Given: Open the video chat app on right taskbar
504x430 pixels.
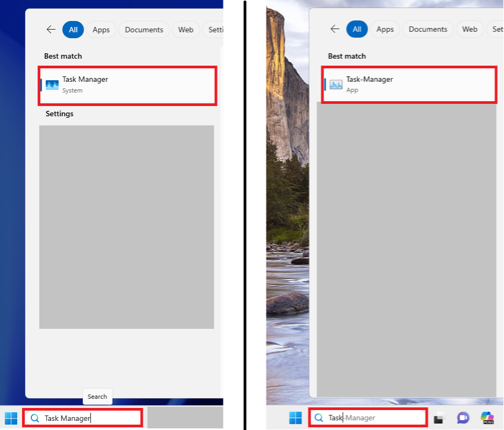Looking at the screenshot, I should (463, 418).
